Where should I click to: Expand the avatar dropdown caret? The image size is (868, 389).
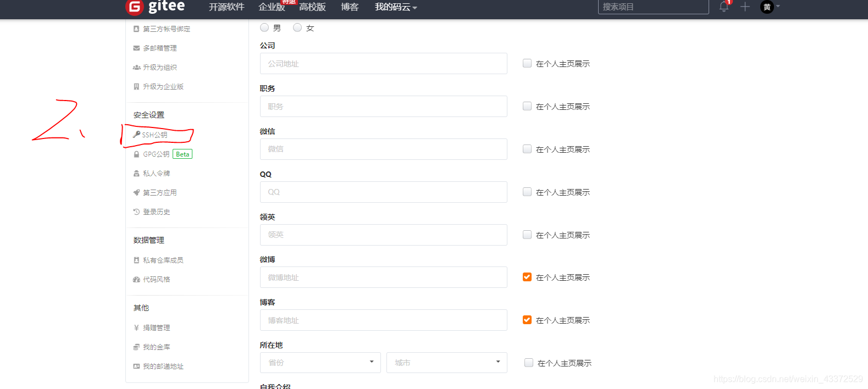pos(778,6)
